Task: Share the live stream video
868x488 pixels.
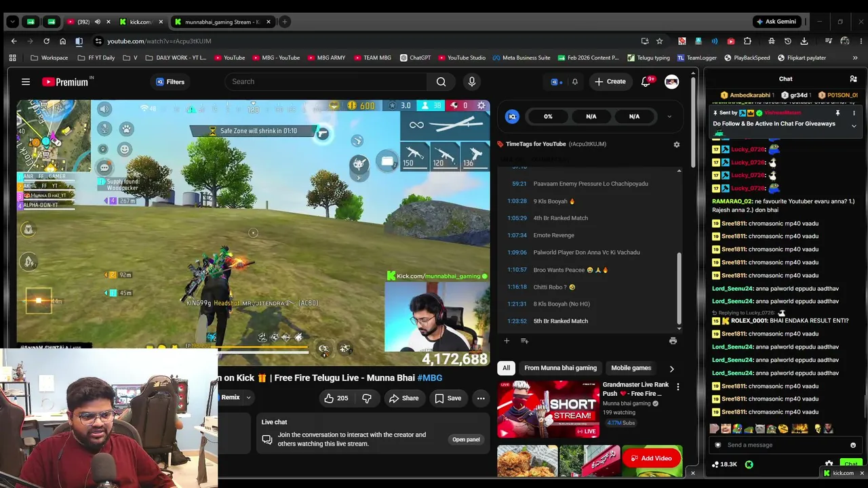Action: point(403,399)
